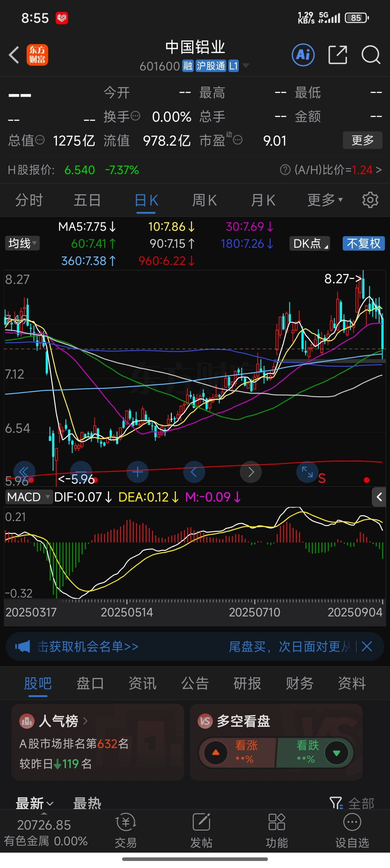Tap H股报价 6.540 quote
390x868 pixels.
pos(79,170)
